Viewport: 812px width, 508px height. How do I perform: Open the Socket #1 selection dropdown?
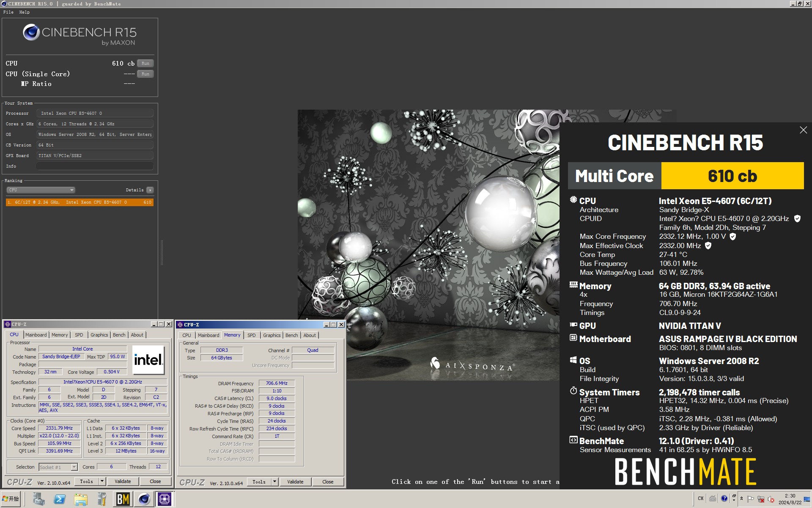coord(58,467)
